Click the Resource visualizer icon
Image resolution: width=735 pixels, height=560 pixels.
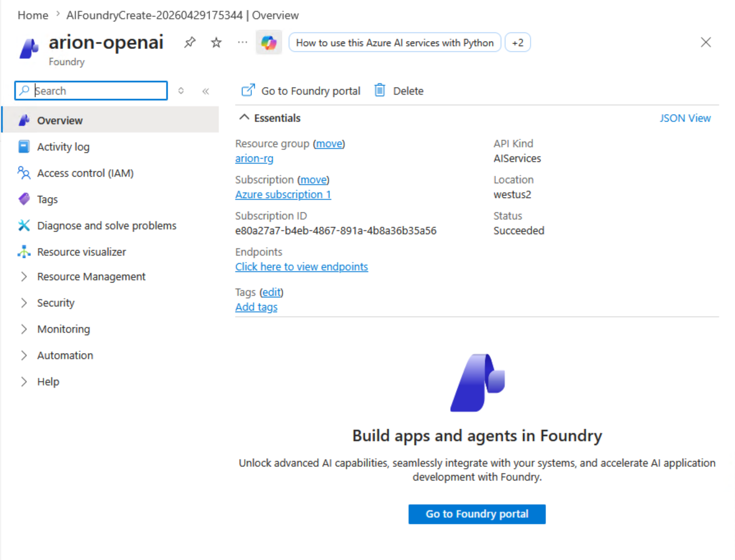coord(24,252)
